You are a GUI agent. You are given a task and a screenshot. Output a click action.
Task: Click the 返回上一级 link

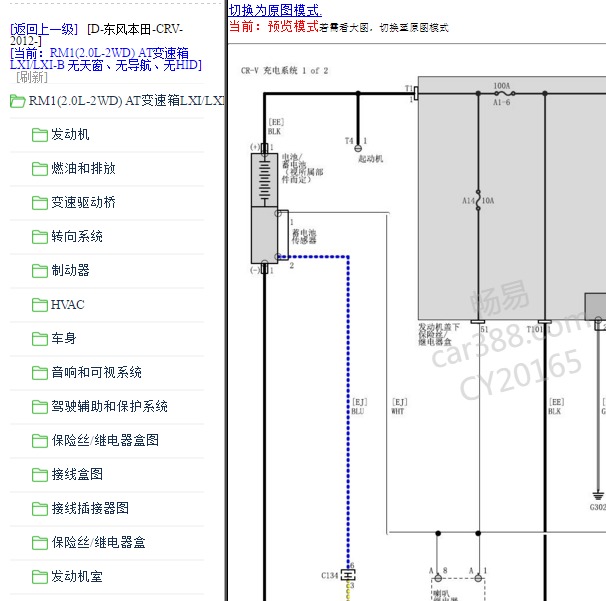44,29
